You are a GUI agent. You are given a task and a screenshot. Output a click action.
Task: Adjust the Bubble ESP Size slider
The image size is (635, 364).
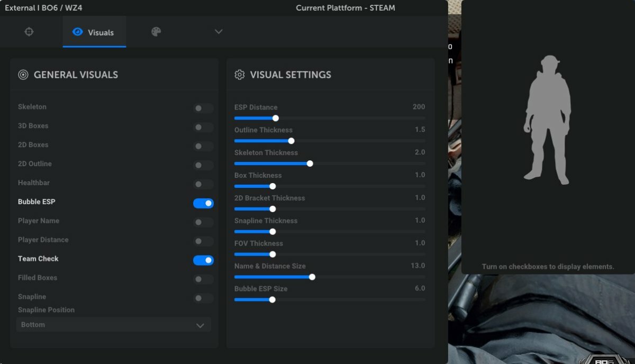point(330,299)
